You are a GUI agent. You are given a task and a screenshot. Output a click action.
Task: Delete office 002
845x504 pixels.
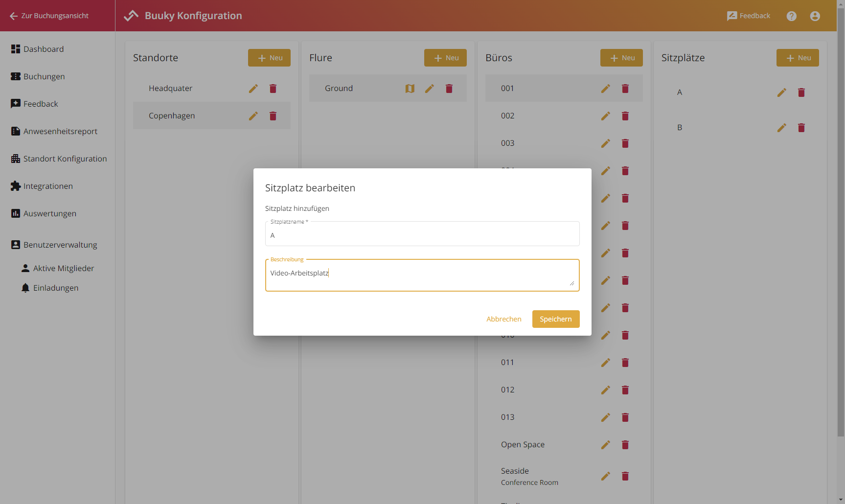(x=625, y=116)
